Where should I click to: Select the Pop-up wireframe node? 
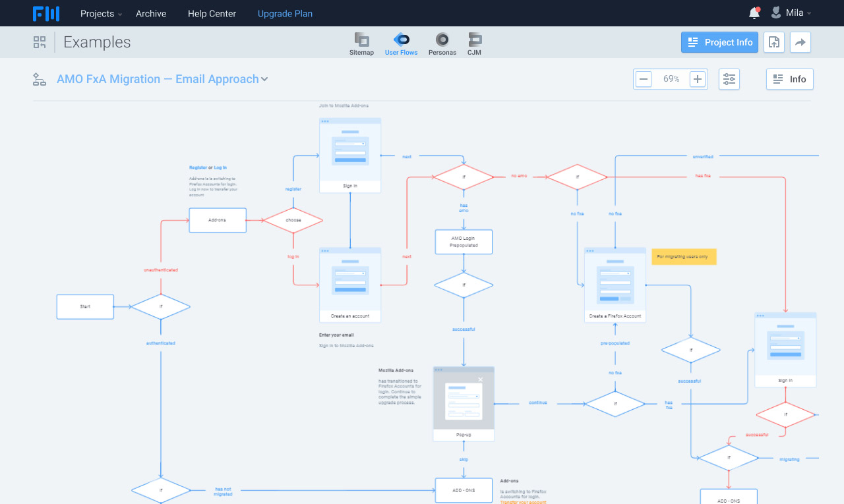point(464,404)
